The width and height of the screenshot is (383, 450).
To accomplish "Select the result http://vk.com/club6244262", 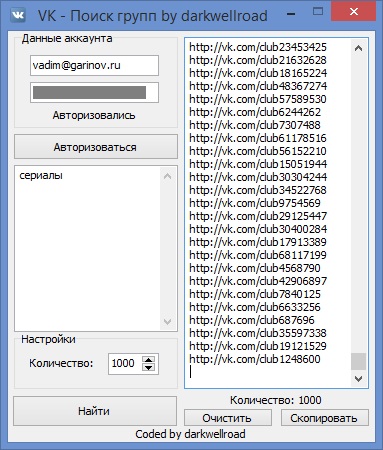I will click(255, 112).
